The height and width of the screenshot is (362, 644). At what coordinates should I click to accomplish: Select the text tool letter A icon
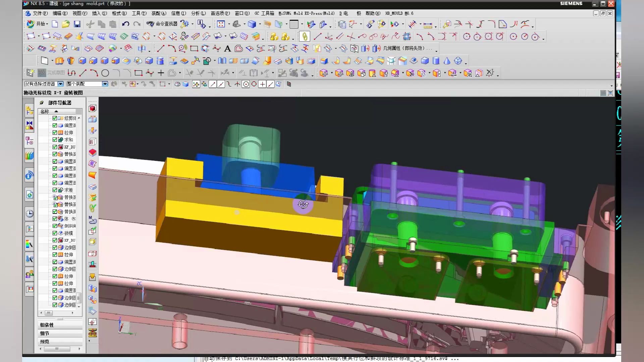click(227, 49)
